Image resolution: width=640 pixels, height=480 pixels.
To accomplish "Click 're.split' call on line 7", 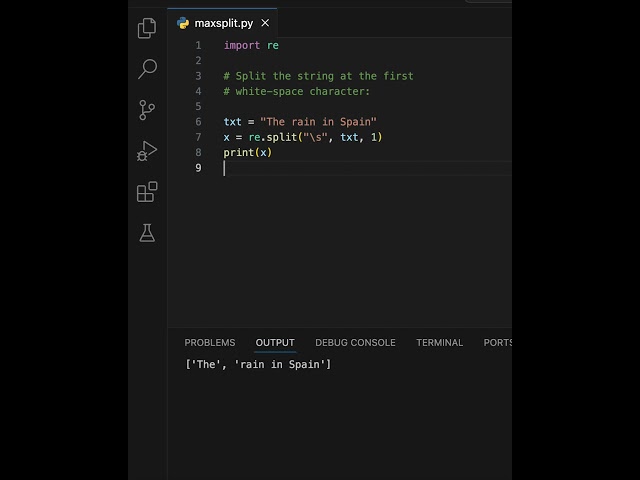I will tap(273, 137).
